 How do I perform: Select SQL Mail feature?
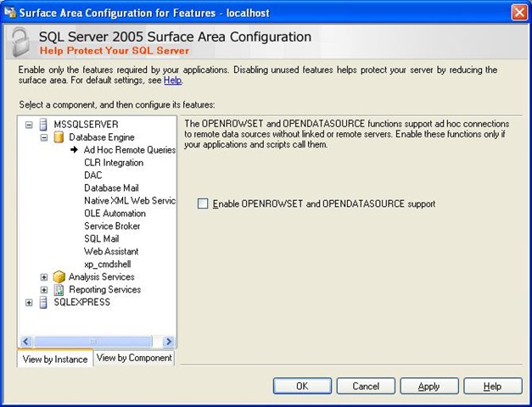coord(102,239)
